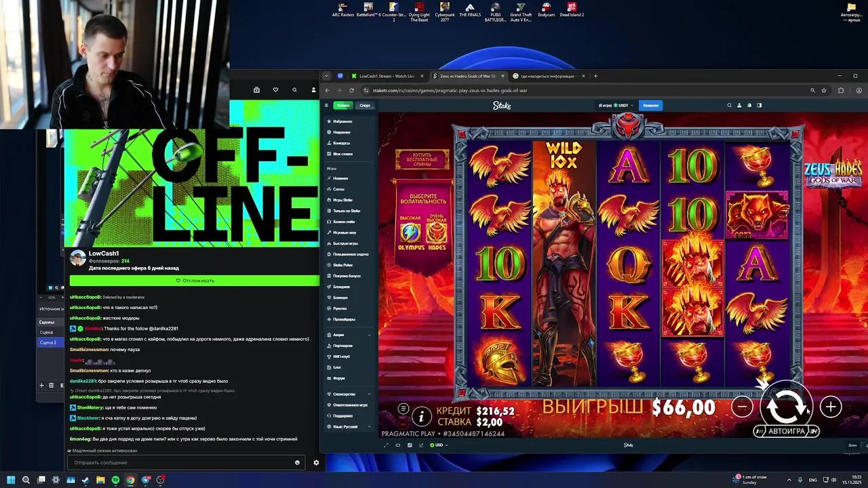Open Stake notifications bell
Image resolution: width=868 pixels, height=488 pixels.
[749, 105]
